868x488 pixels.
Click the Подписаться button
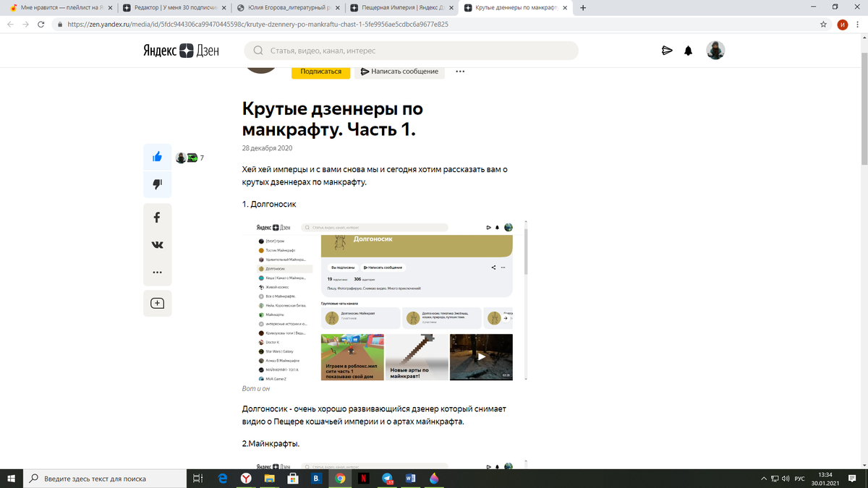click(x=320, y=72)
